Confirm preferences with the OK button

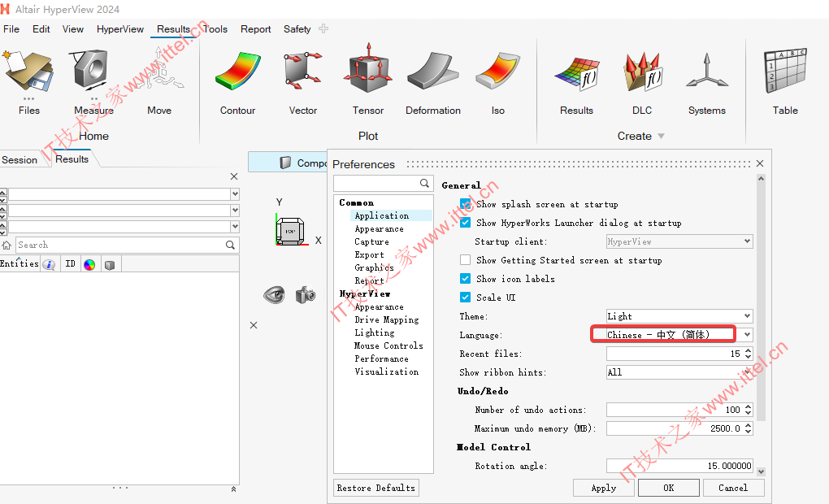[x=669, y=488]
